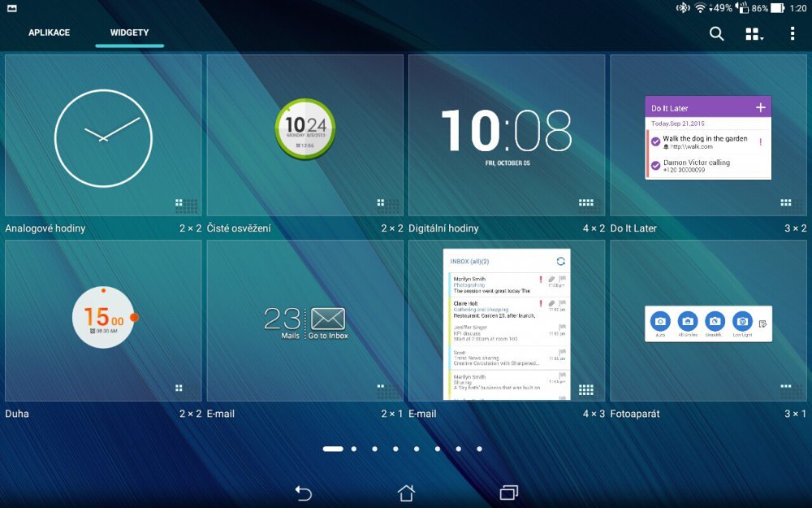This screenshot has height=508, width=812.
Task: Add a task via the plus in Do It Later
Action: (x=760, y=107)
